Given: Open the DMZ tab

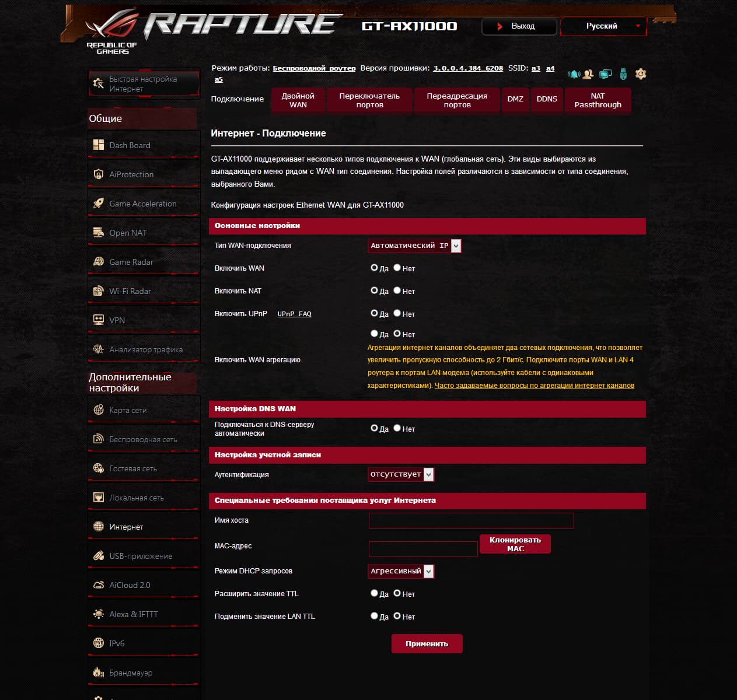Looking at the screenshot, I should [x=515, y=100].
